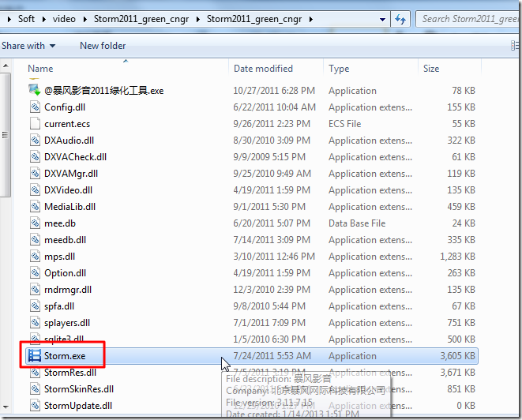Screen dimensions: 522x420
Task: Click the StormUpdate.dll file icon
Action: click(35, 406)
